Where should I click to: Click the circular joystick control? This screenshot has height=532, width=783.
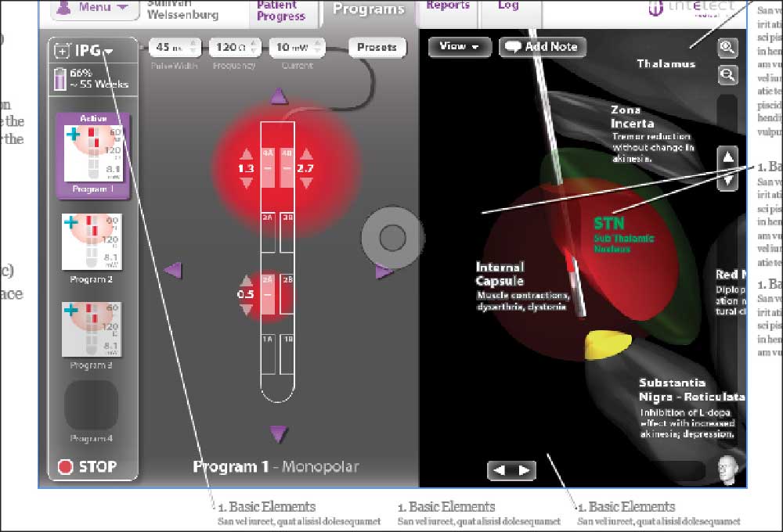(x=391, y=236)
